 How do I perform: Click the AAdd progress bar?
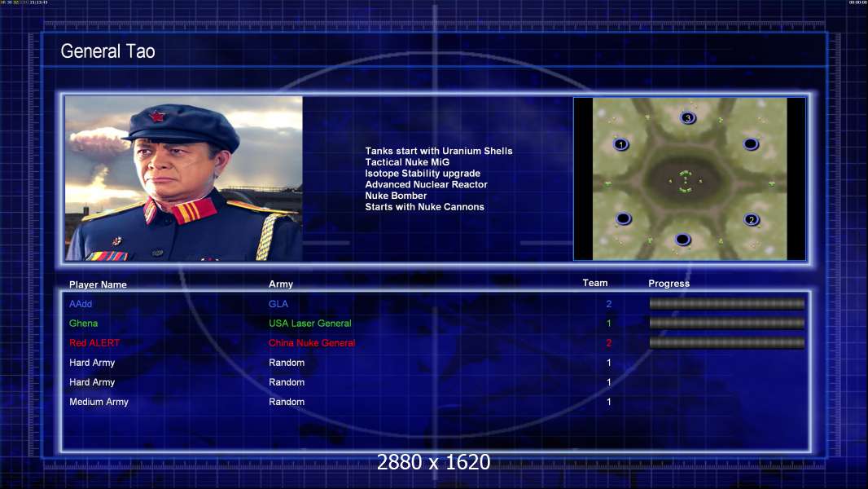(727, 303)
